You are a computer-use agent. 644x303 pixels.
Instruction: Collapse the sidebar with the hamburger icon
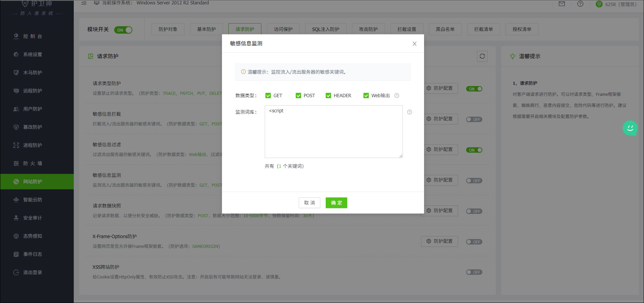pyautogui.click(x=84, y=3)
